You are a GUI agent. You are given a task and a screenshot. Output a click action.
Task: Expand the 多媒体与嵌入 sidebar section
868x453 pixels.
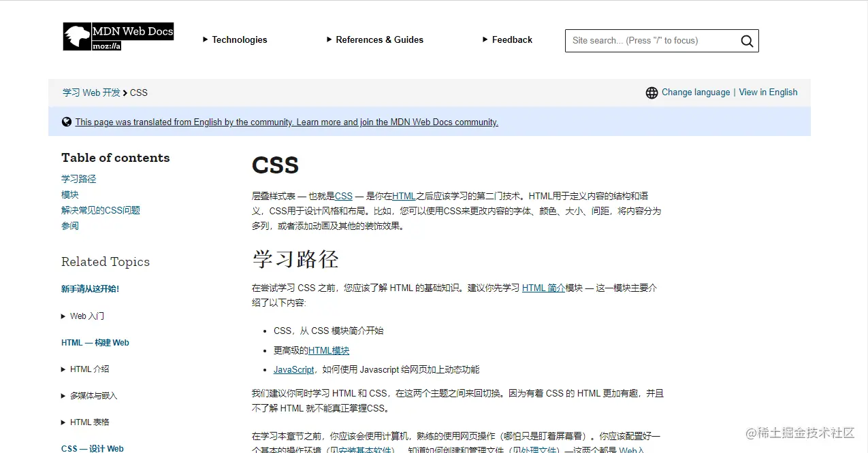coord(89,396)
